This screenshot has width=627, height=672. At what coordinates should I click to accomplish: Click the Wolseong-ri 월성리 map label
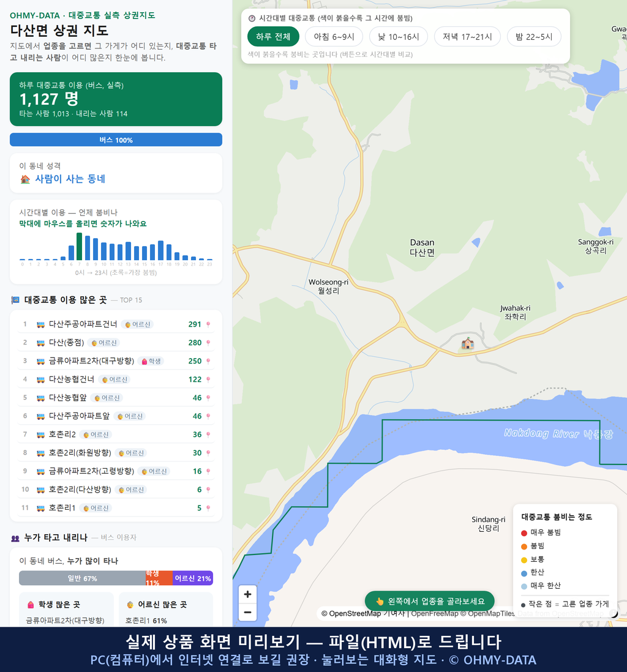click(x=329, y=286)
